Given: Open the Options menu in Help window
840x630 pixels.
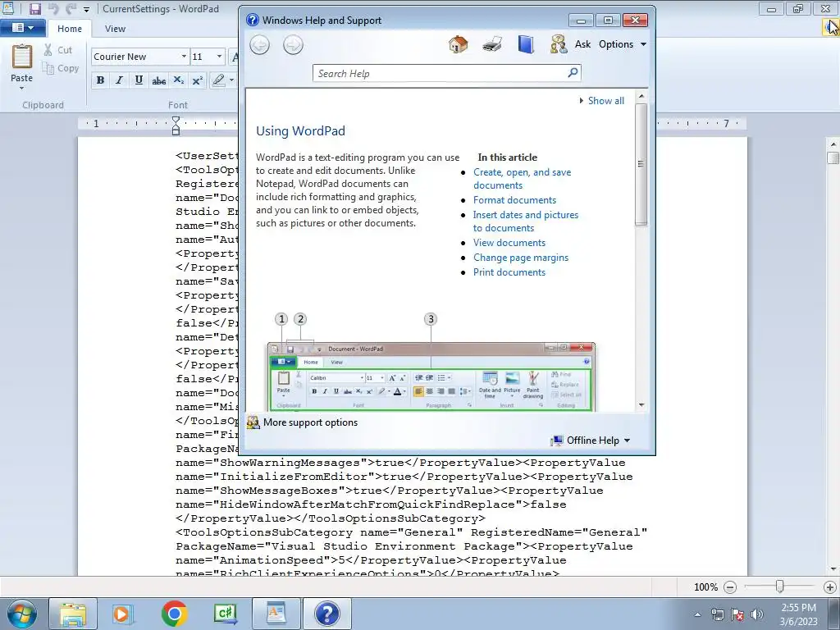Looking at the screenshot, I should click(623, 44).
